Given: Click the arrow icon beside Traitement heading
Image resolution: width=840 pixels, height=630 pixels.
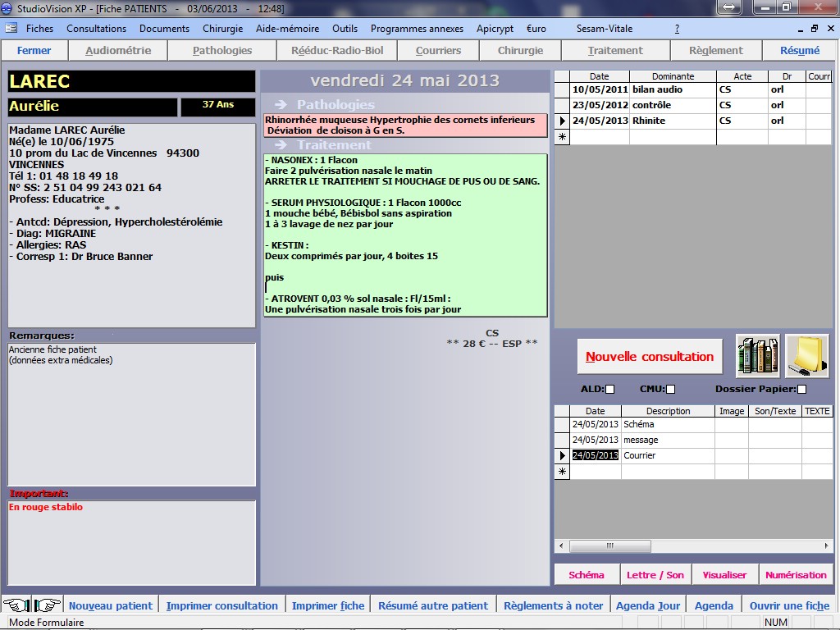Looking at the screenshot, I should click(x=281, y=145).
